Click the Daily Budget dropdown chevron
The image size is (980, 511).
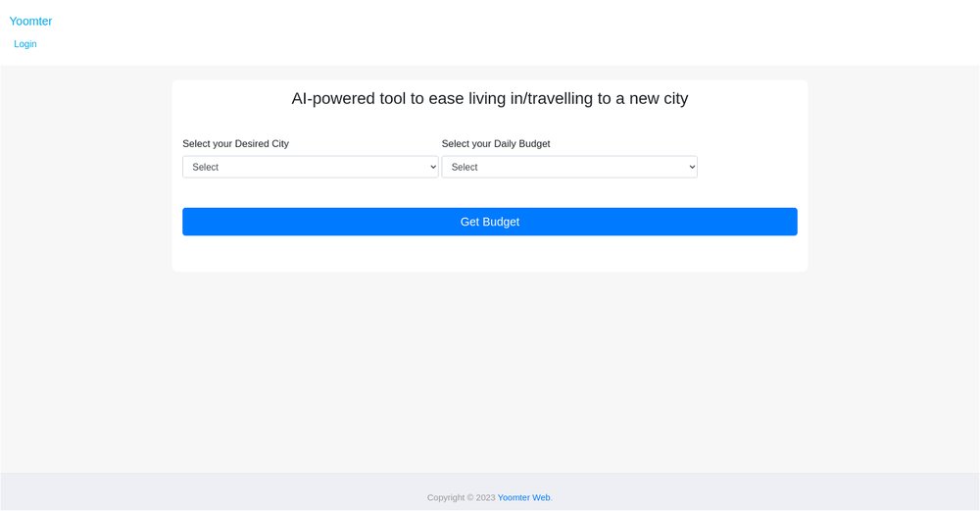692,167
